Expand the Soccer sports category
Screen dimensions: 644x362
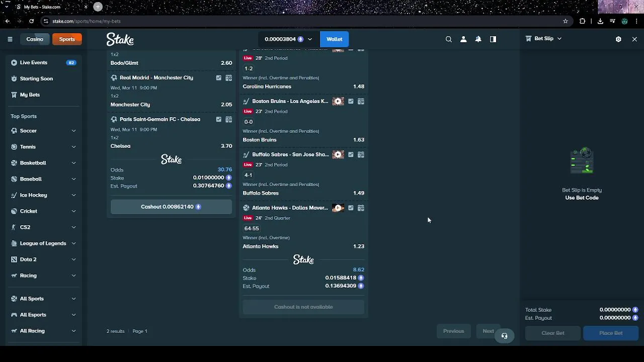tap(73, 131)
